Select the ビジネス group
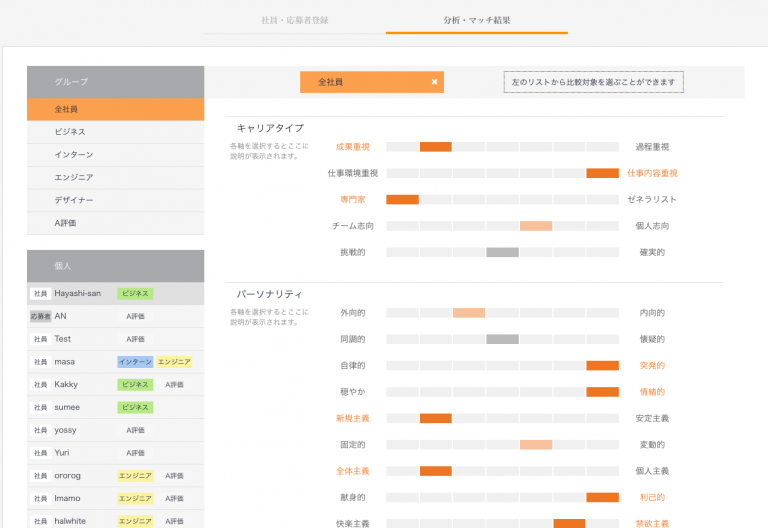Viewport: 768px width, 528px height. coord(116,132)
